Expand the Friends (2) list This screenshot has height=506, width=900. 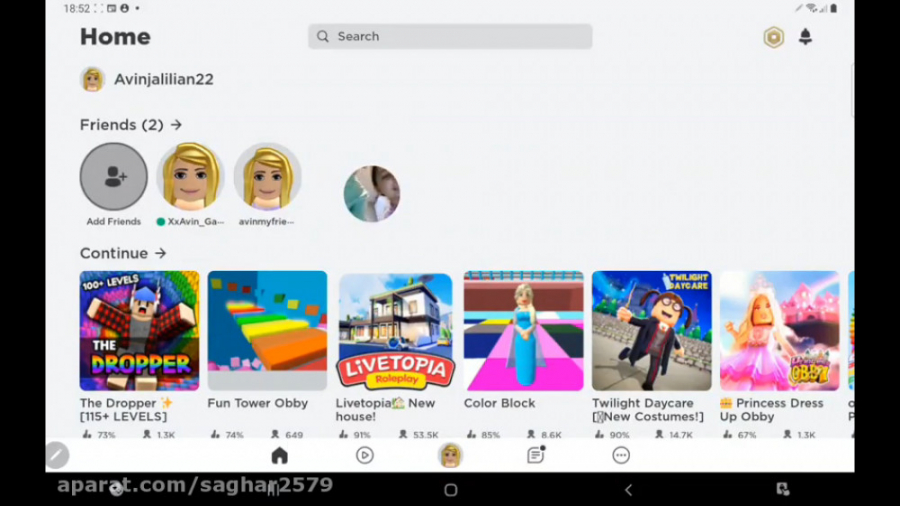(131, 124)
